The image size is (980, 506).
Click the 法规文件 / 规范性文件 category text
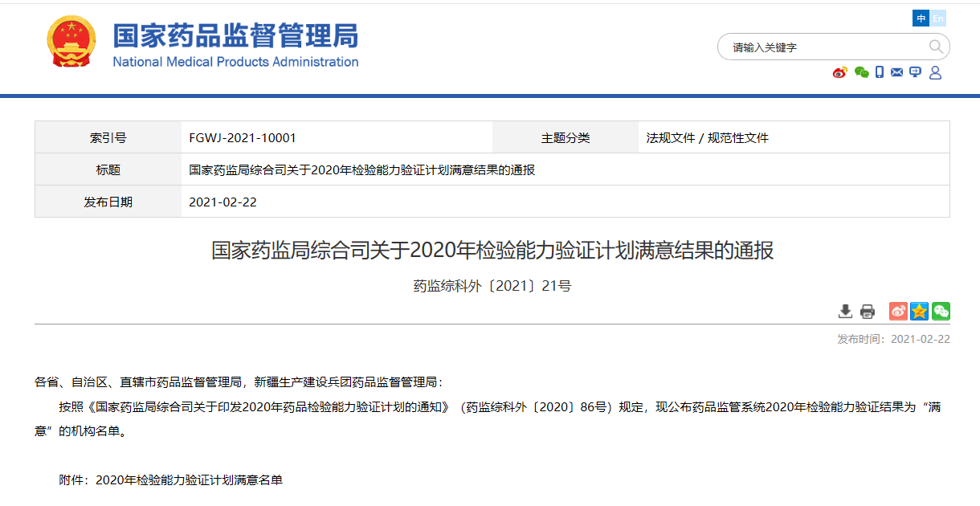(707, 137)
